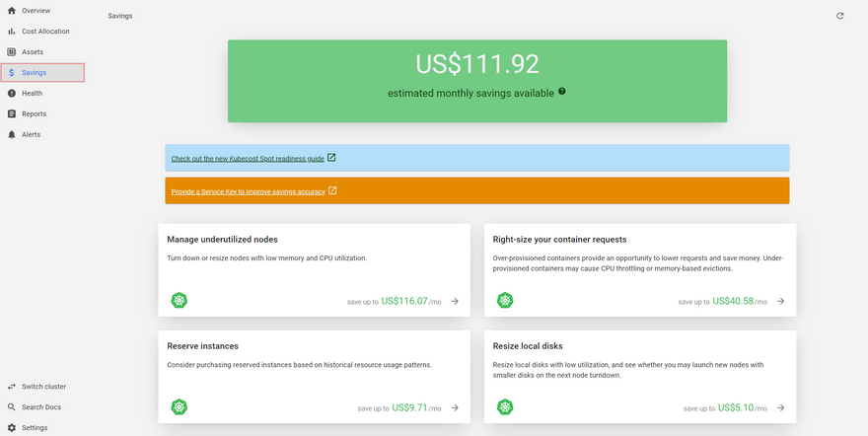Follow the Provide a Service Key link
Viewport: 868px width, 436px height.
pyautogui.click(x=248, y=191)
